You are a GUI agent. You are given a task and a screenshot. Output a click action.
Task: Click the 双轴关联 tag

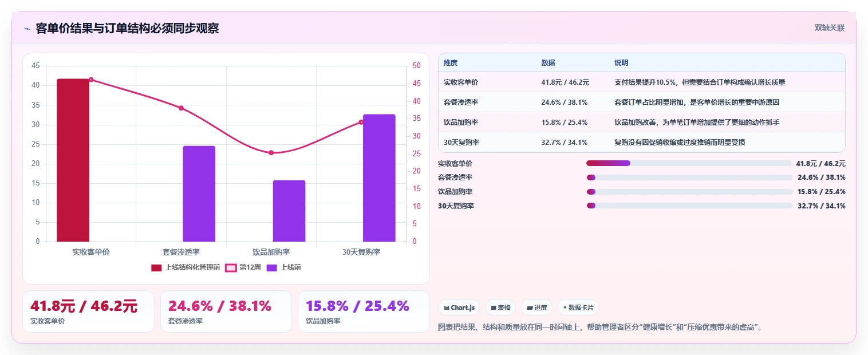coord(830,27)
